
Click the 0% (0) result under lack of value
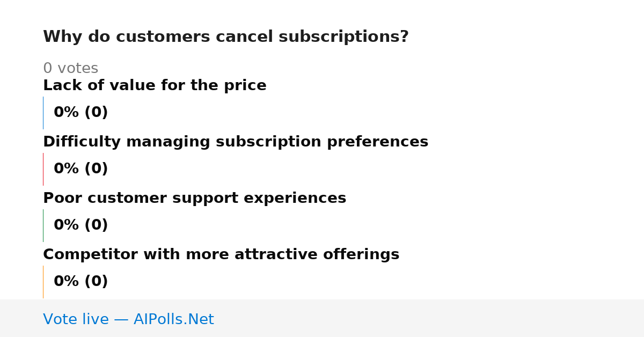80,113
